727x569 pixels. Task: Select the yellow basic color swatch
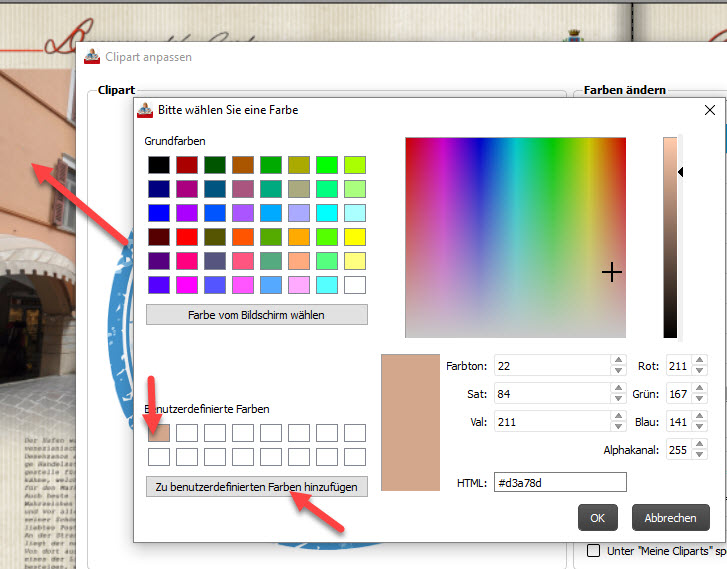pyautogui.click(x=354, y=237)
